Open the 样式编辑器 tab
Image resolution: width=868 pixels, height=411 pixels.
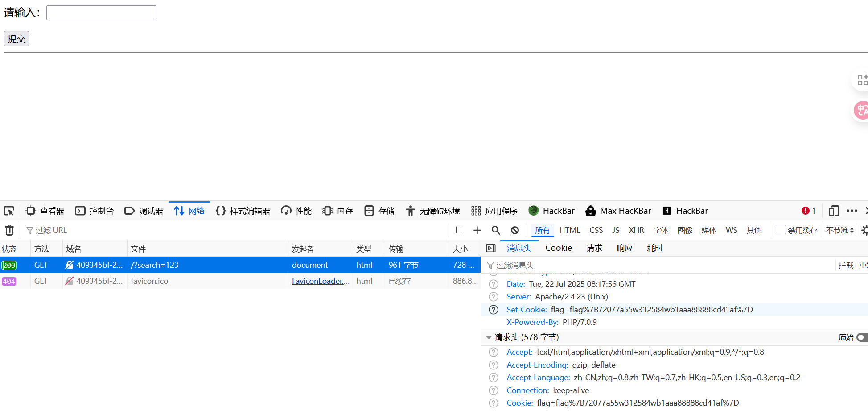243,211
